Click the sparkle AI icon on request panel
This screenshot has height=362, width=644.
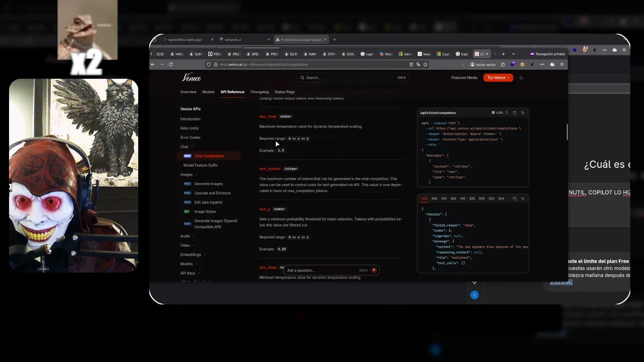[x=523, y=113]
